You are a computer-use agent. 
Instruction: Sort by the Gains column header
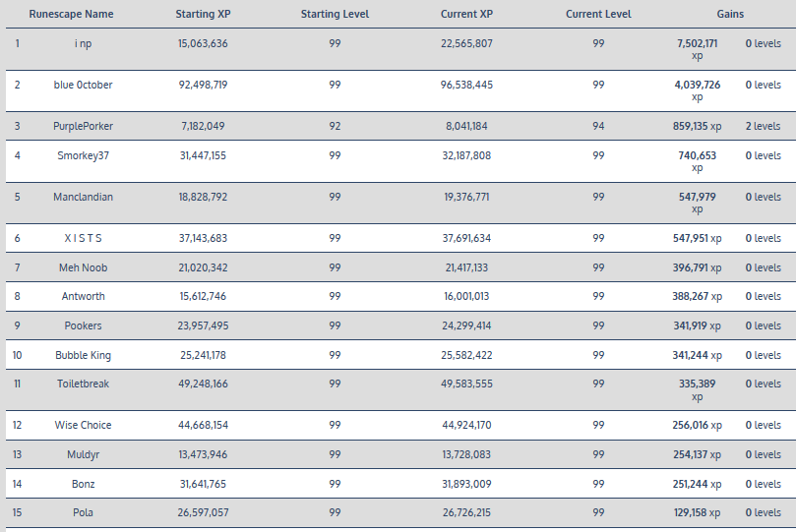click(x=730, y=15)
